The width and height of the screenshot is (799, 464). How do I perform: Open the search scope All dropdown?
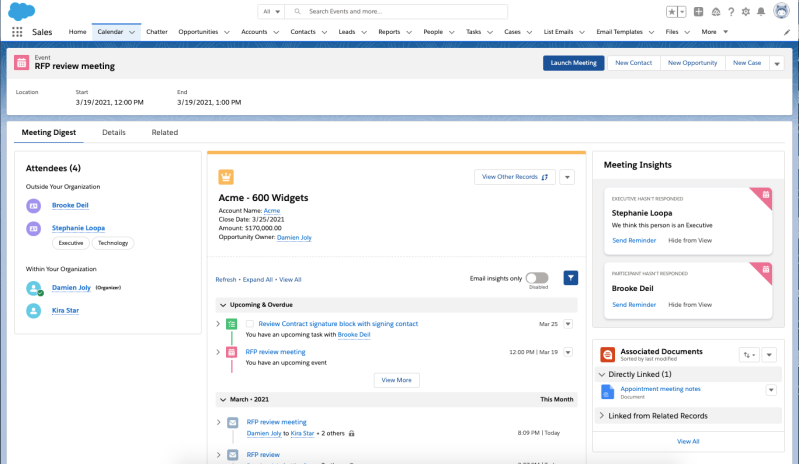[x=272, y=12]
